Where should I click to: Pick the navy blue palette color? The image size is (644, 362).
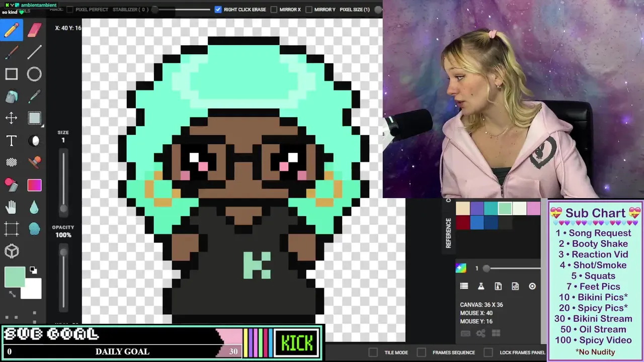coord(491,222)
